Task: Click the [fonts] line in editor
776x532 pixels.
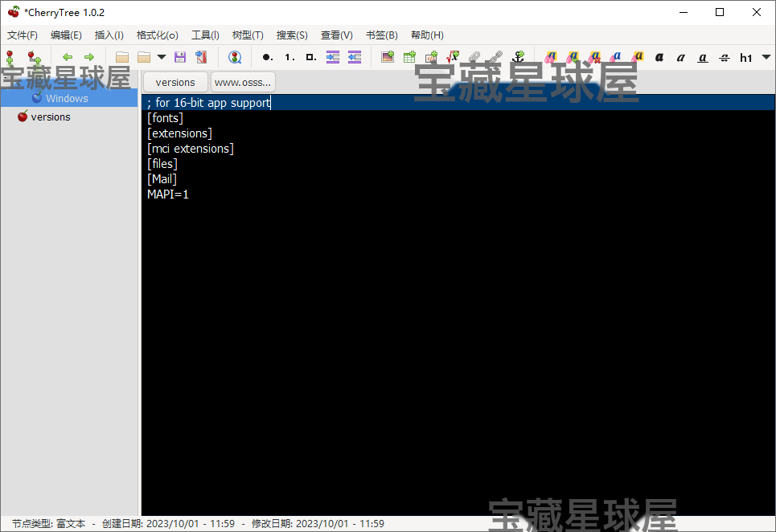Action: (x=165, y=118)
